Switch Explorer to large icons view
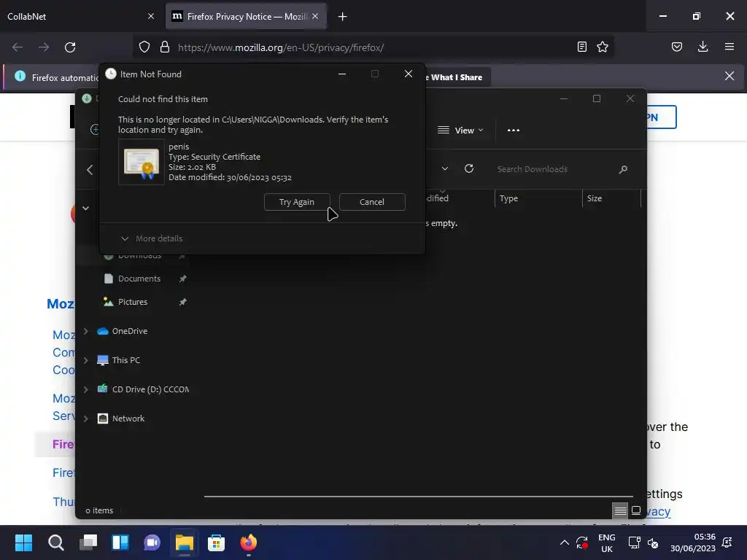The height and width of the screenshot is (560, 747). [636, 510]
